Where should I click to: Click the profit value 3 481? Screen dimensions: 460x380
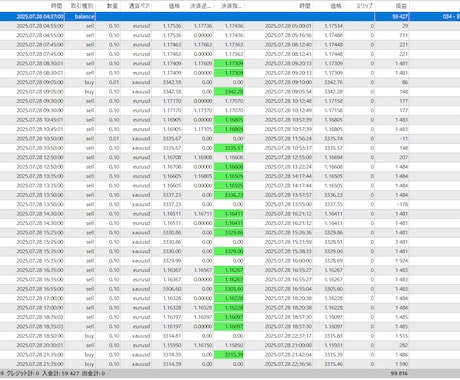(401, 242)
